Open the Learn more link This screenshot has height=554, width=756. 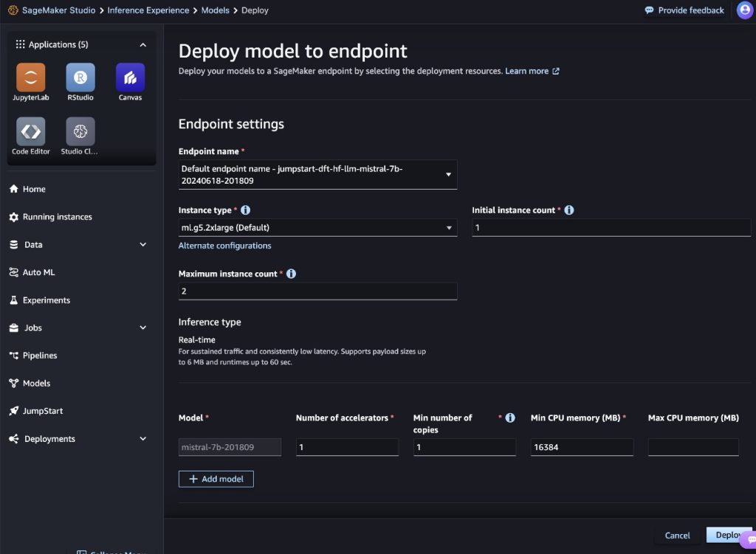pyautogui.click(x=532, y=71)
